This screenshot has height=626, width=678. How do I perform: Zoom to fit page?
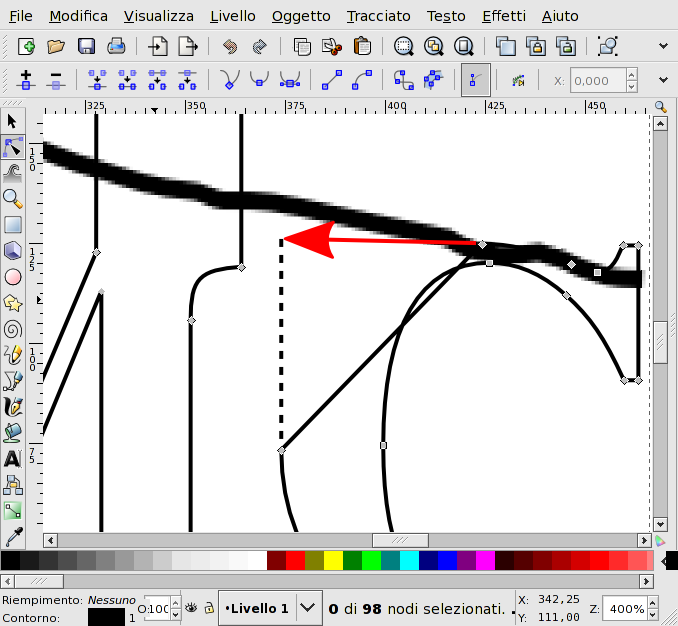tap(464, 46)
